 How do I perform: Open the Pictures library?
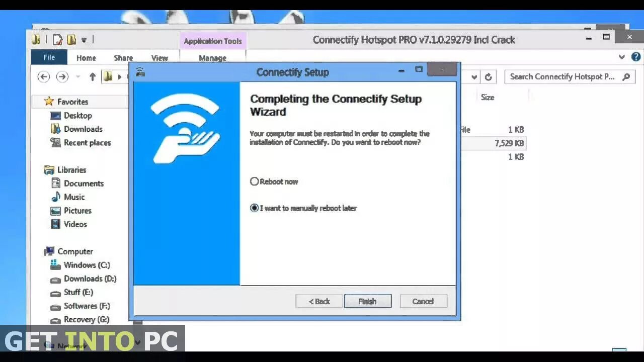[77, 210]
